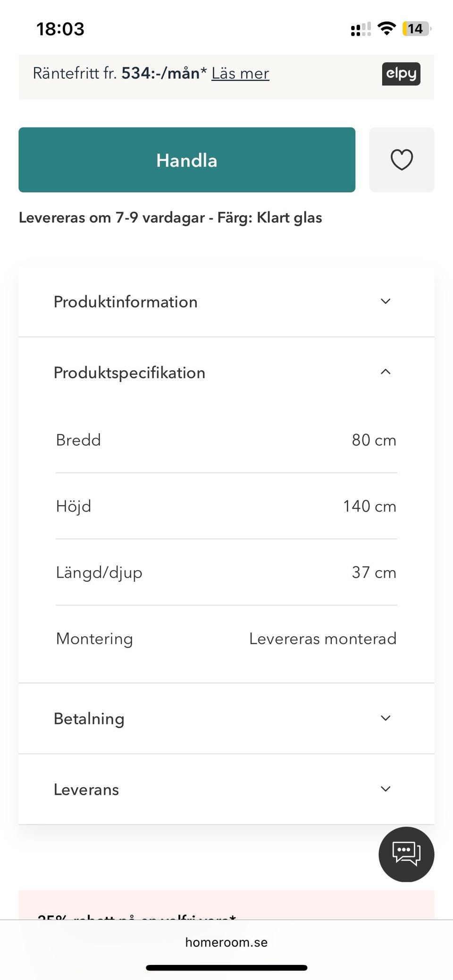The height and width of the screenshot is (980, 453).
Task: Open the live chat bubble icon
Action: click(x=406, y=854)
